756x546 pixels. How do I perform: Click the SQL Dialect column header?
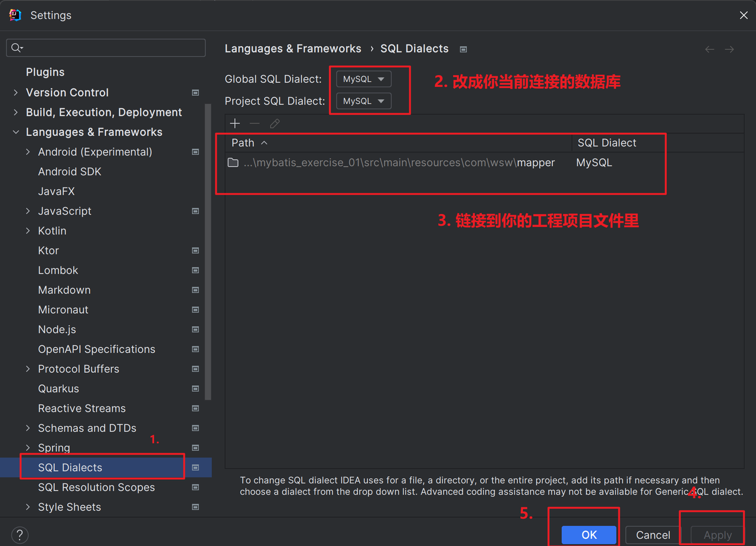coord(658,143)
